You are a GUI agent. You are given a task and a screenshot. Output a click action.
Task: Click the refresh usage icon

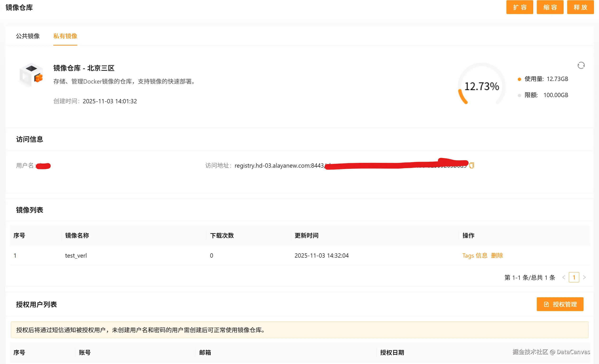(581, 65)
